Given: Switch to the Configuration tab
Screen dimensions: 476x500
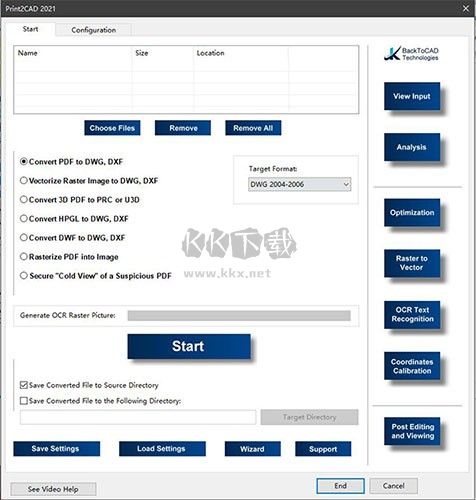Looking at the screenshot, I should click(x=94, y=30).
